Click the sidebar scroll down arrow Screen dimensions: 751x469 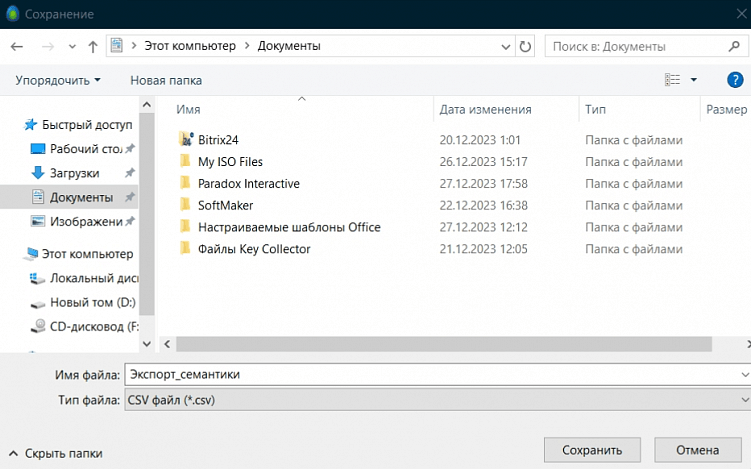point(147,343)
